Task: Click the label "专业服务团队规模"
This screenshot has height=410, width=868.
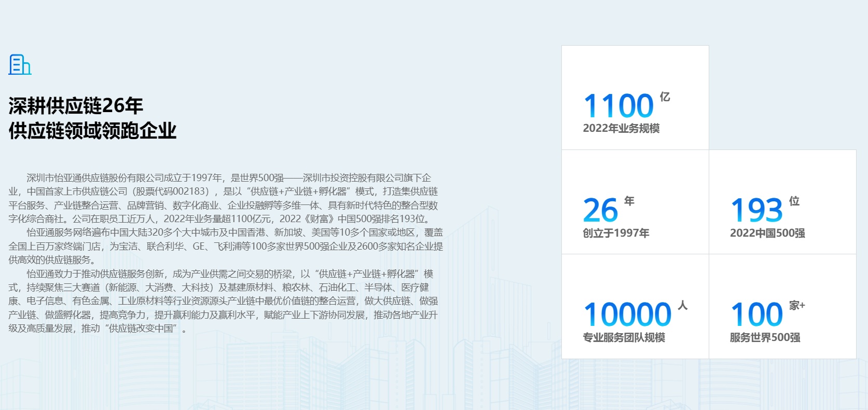Action: 624,337
